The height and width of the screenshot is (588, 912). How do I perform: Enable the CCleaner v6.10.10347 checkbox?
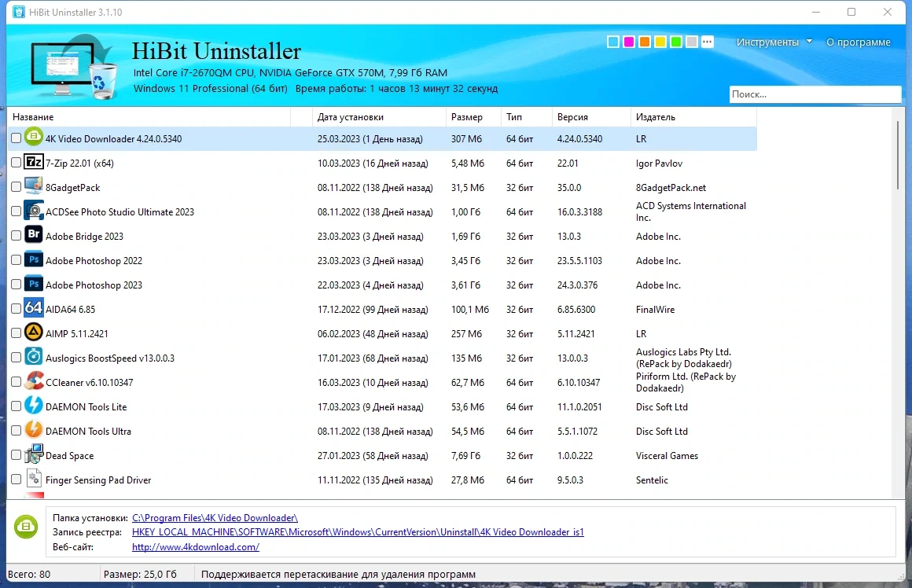[x=17, y=383]
